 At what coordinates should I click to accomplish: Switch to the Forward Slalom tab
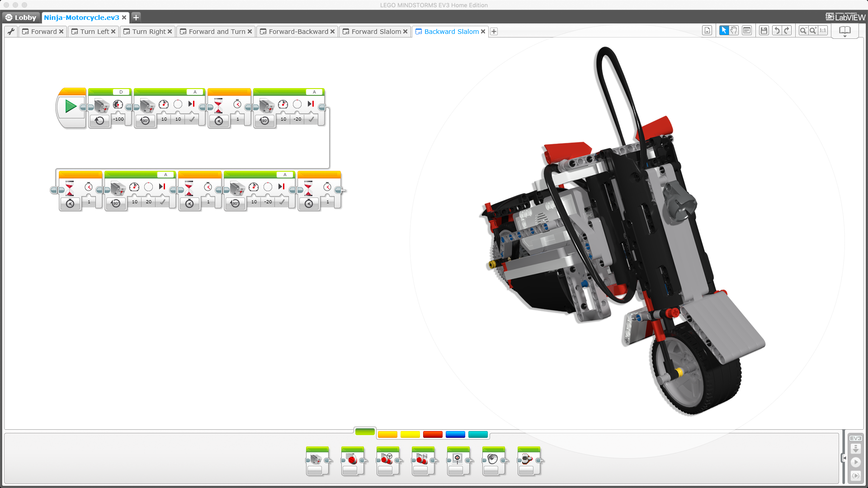[x=376, y=32]
